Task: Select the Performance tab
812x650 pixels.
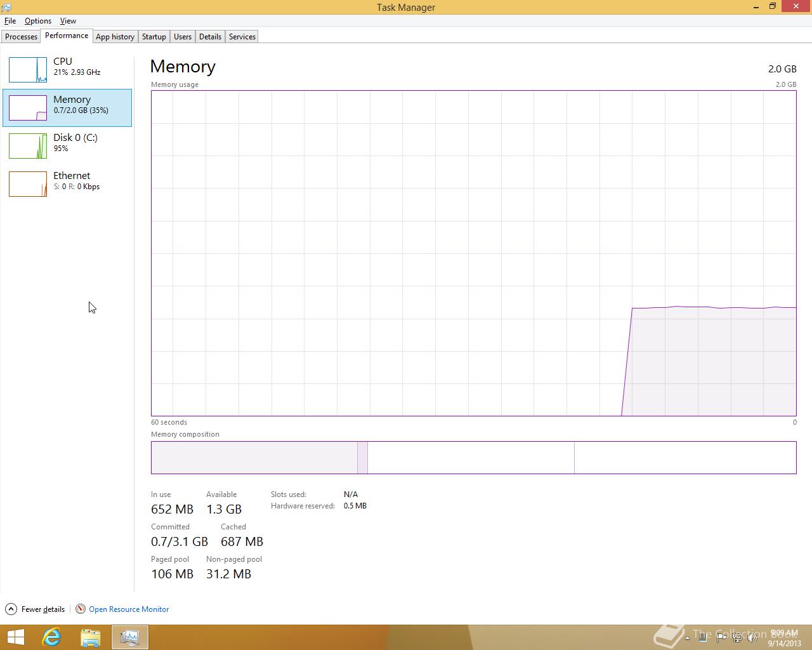Action: 67,36
